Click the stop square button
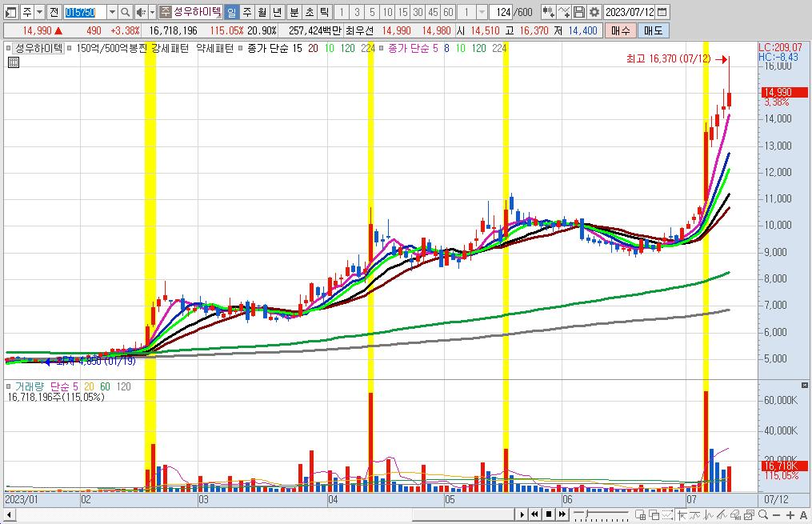The image size is (812, 524). click(x=549, y=514)
